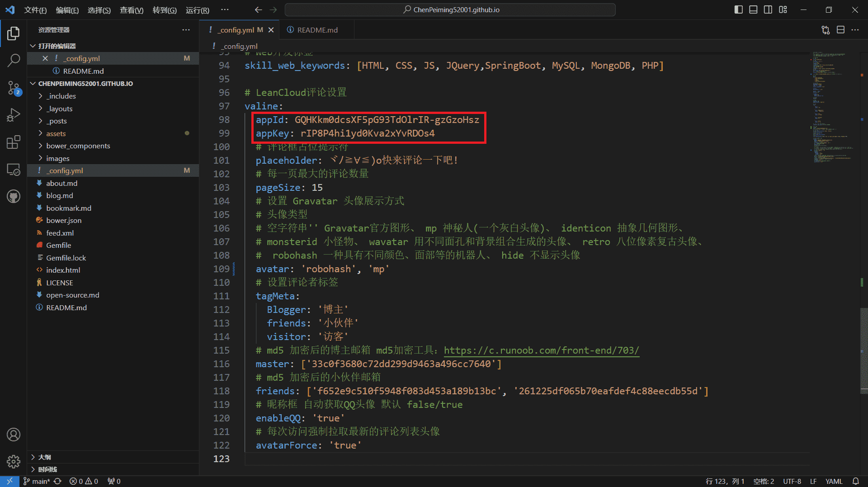This screenshot has width=868, height=487.
Task: Open the Explorer view in activity bar
Action: (14, 33)
